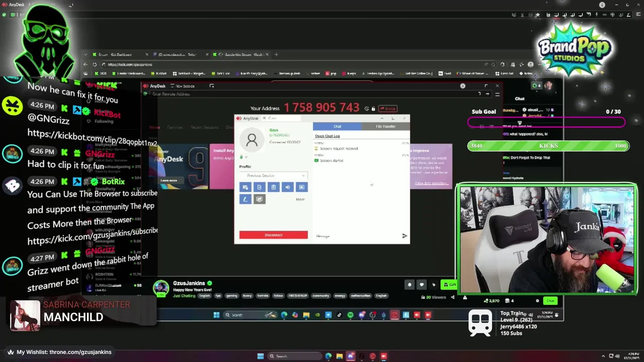This screenshot has width=644, height=362.
Task: Click the report warning triangle icon
Action: [x=465, y=297]
